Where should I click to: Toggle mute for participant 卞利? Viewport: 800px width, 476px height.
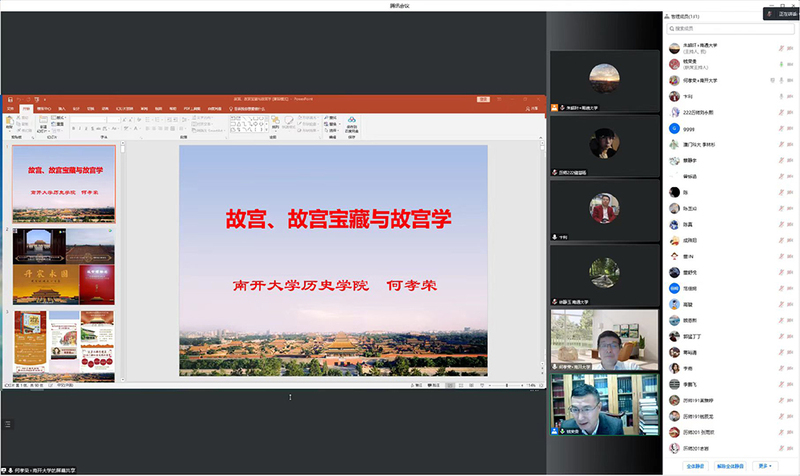(779, 96)
